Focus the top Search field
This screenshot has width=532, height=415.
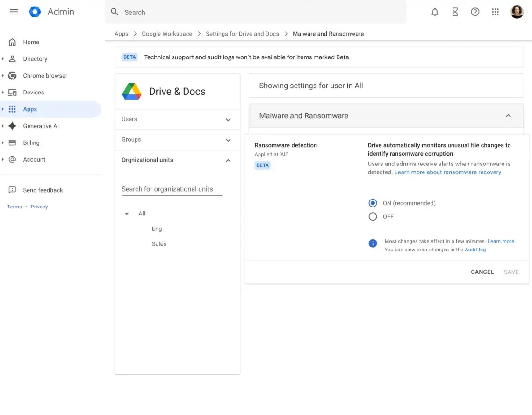pos(256,12)
